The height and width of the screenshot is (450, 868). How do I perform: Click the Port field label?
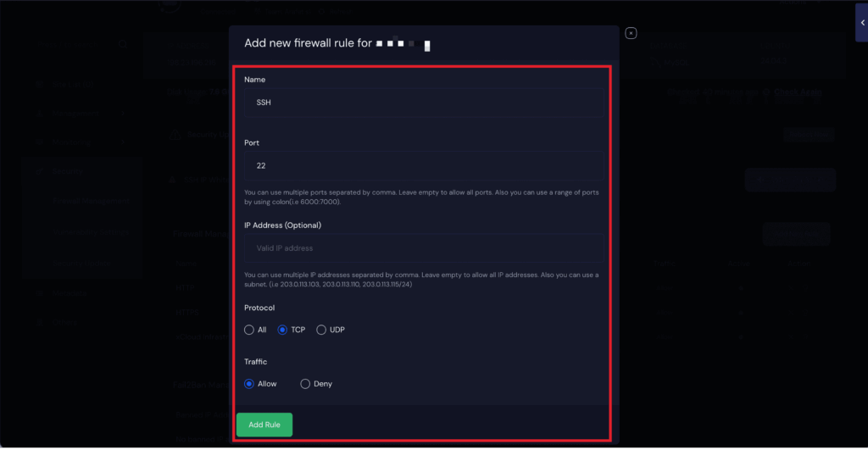(x=253, y=143)
